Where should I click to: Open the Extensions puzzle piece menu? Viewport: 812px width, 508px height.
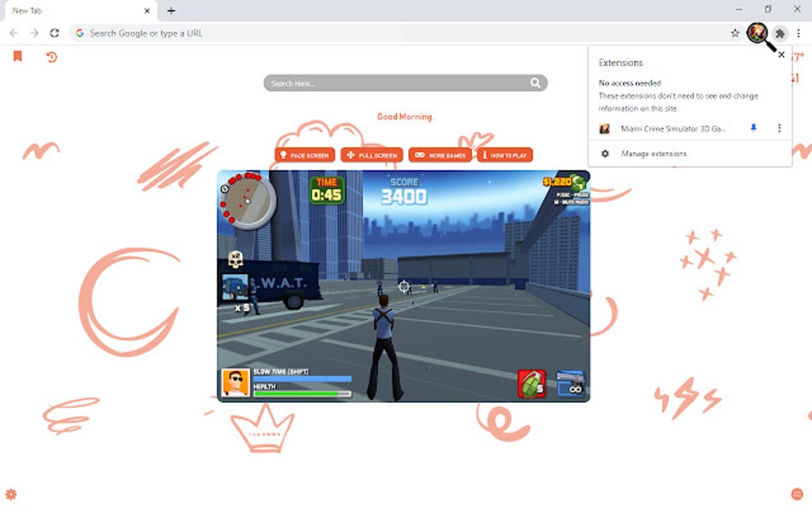(x=779, y=33)
